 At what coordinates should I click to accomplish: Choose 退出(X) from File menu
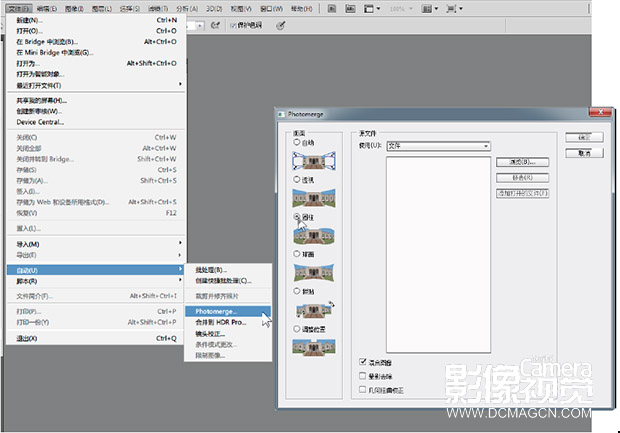[x=96, y=338]
